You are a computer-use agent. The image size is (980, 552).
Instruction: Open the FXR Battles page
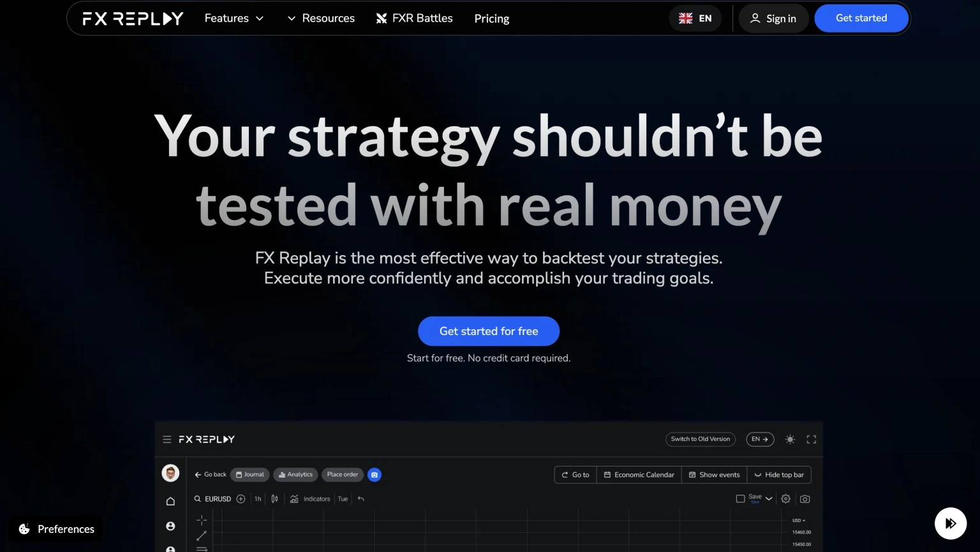click(414, 19)
